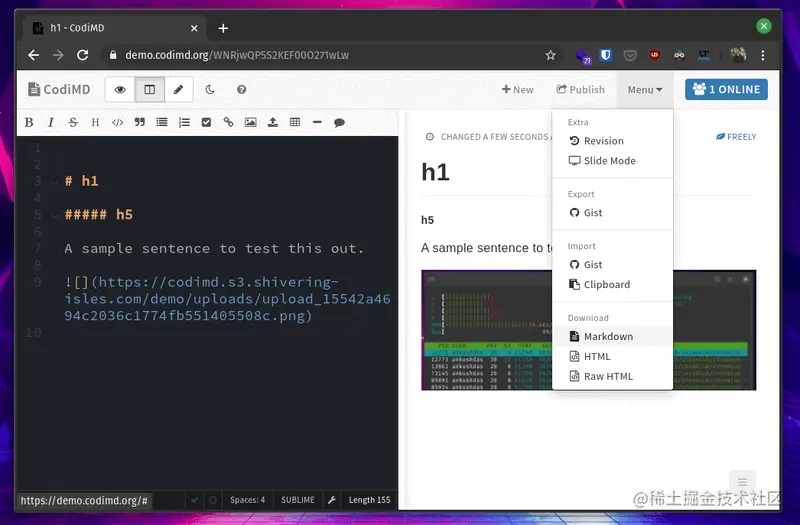Open the Bitwarden shield extension
The image size is (800, 525).
coord(606,55)
